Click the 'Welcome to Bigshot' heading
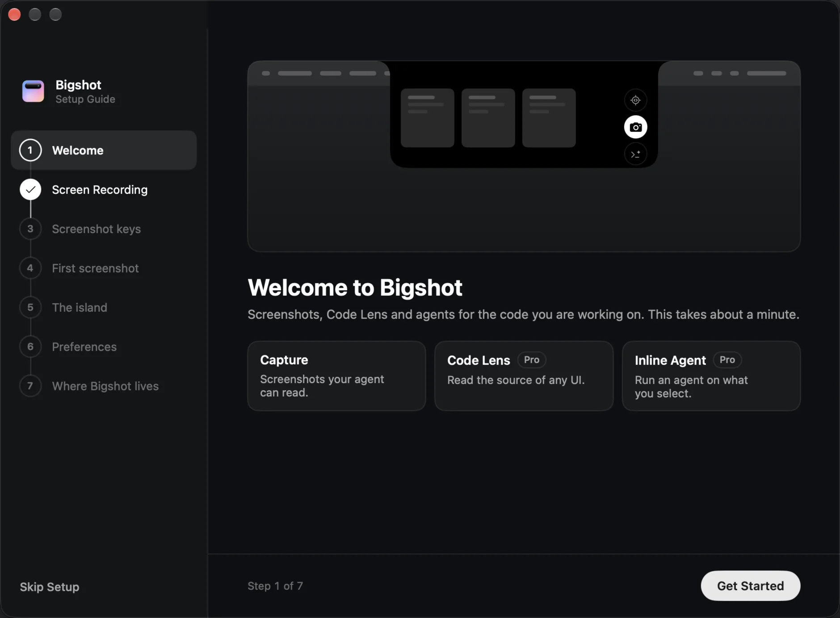The width and height of the screenshot is (840, 618). click(355, 288)
